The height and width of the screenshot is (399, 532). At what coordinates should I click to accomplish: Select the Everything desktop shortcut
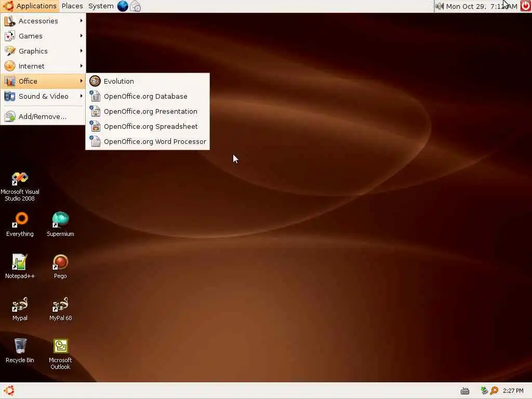click(x=20, y=224)
